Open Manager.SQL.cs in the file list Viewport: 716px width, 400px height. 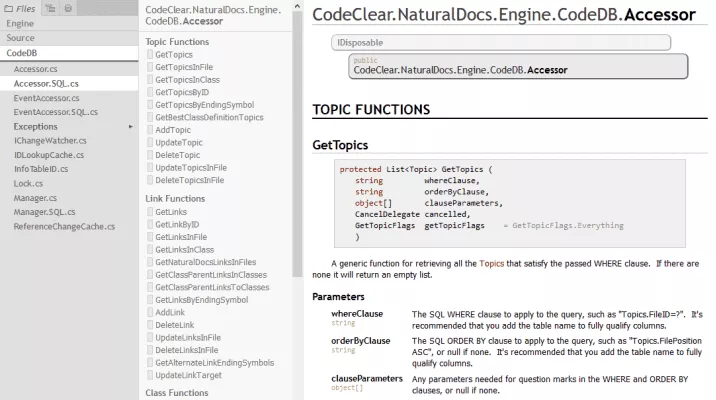[x=44, y=212]
